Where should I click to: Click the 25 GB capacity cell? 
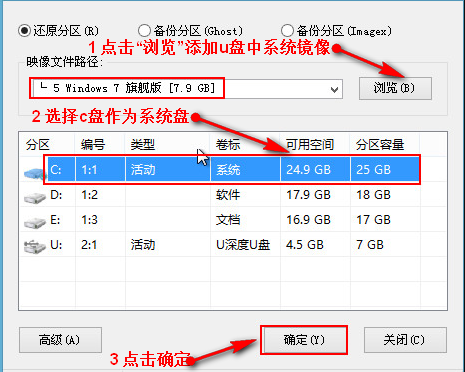click(373, 170)
